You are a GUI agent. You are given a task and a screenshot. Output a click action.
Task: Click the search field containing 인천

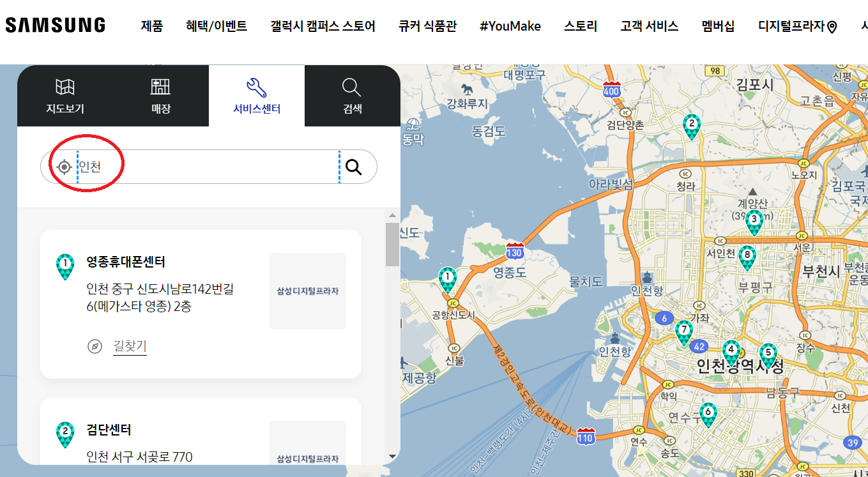pos(208,167)
